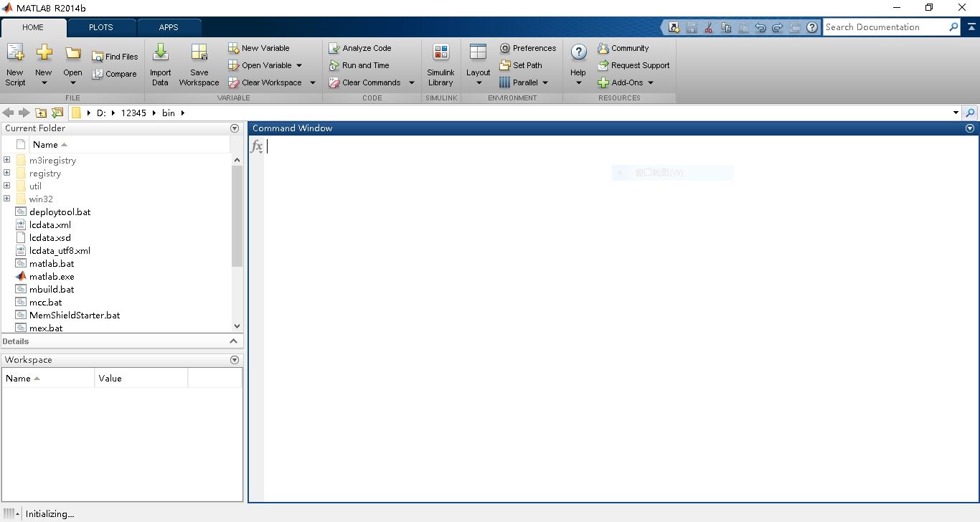Switch to the APPS tab
980x522 pixels.
(x=169, y=27)
